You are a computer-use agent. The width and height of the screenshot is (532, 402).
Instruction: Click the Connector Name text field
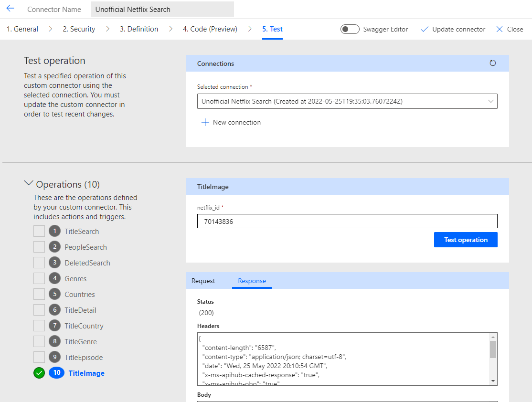[162, 9]
